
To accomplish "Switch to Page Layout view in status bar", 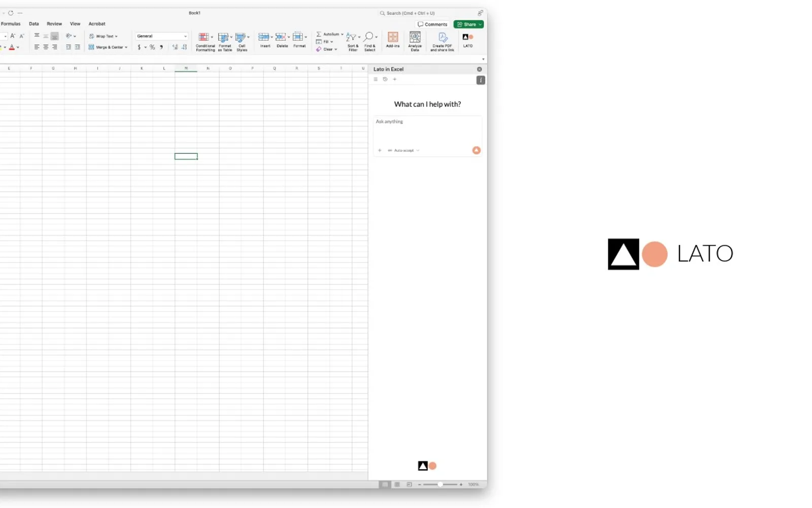I will point(397,485).
